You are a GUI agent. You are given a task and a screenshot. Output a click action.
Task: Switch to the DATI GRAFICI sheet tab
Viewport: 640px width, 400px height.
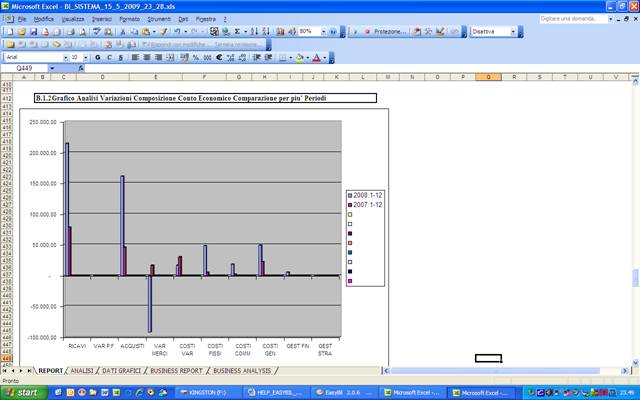point(120,370)
